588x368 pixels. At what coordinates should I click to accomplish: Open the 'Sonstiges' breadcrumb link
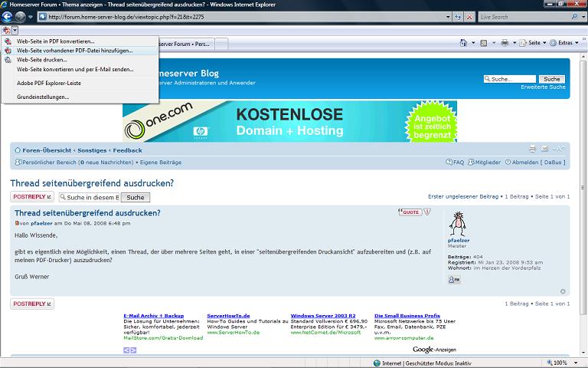pyautogui.click(x=92, y=150)
